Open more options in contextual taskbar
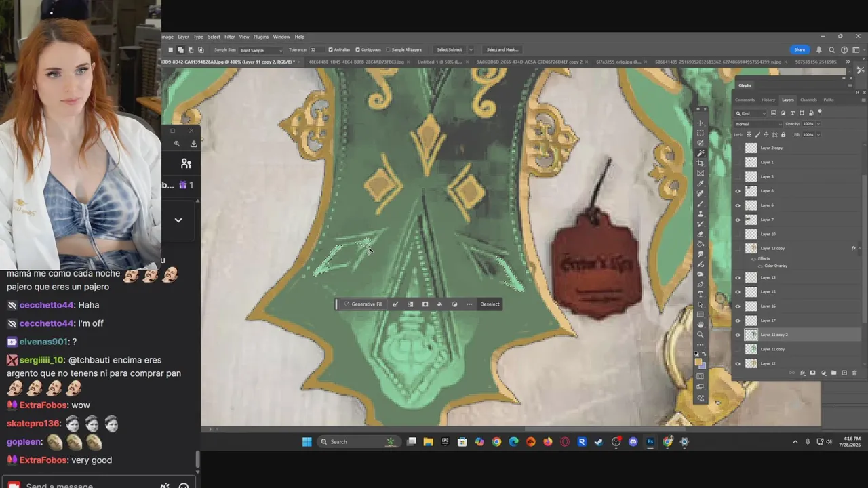The height and width of the screenshot is (488, 868). click(x=469, y=304)
